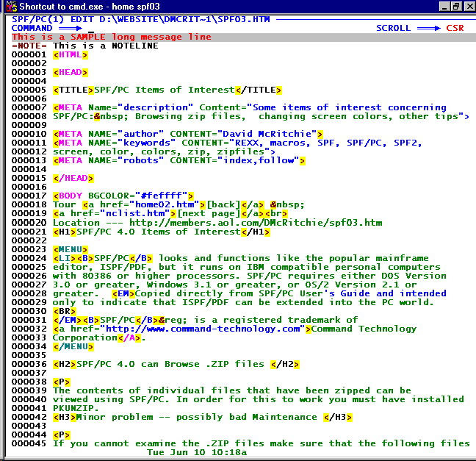
Task: Click the window title 'Shortcut to cmd.exe - home spf03'
Action: point(90,7)
